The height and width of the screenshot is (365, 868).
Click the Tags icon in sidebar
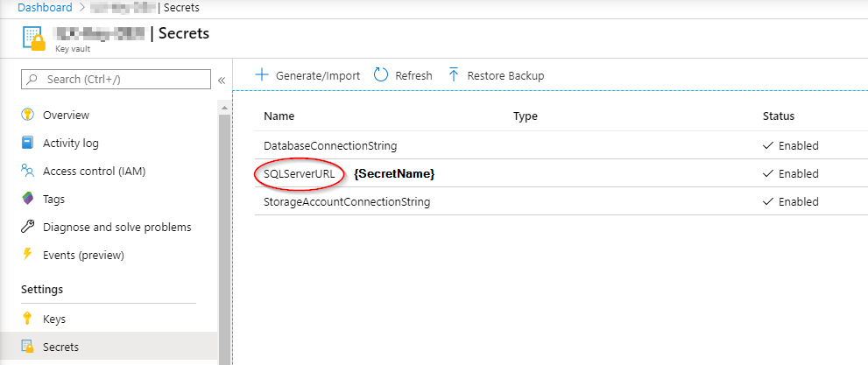click(27, 199)
